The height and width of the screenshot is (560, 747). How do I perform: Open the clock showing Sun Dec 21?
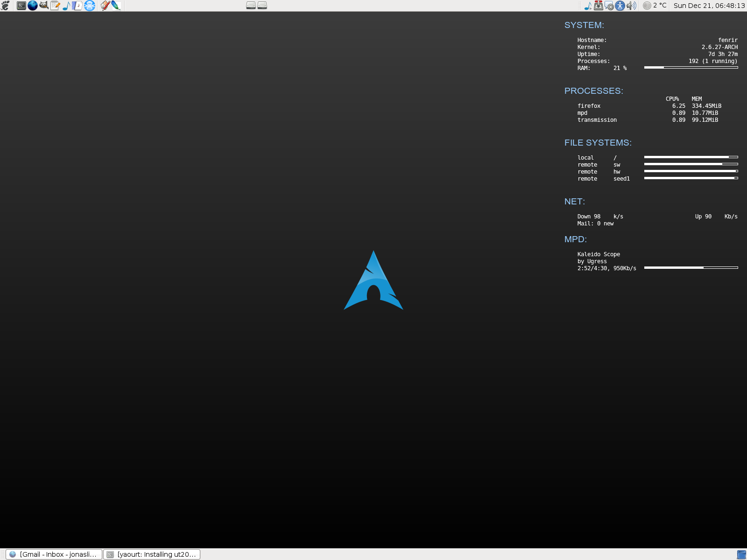coord(709,6)
